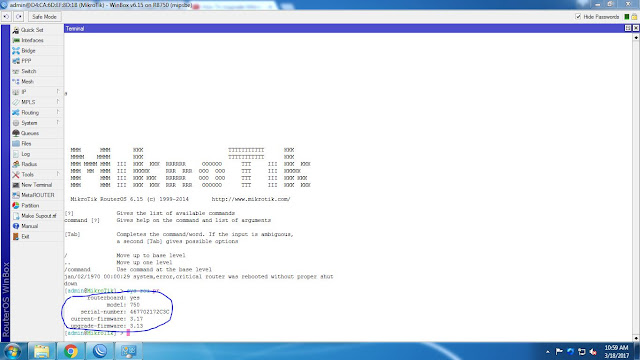Select the Log menu label
Image resolution: width=640 pixels, height=360 pixels.
[x=26, y=154]
